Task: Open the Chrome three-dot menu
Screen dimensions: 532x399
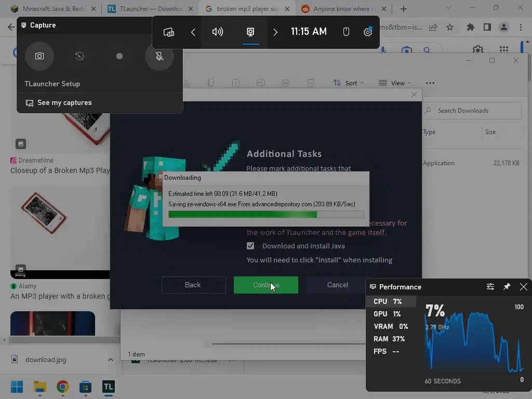Action: [x=521, y=27]
